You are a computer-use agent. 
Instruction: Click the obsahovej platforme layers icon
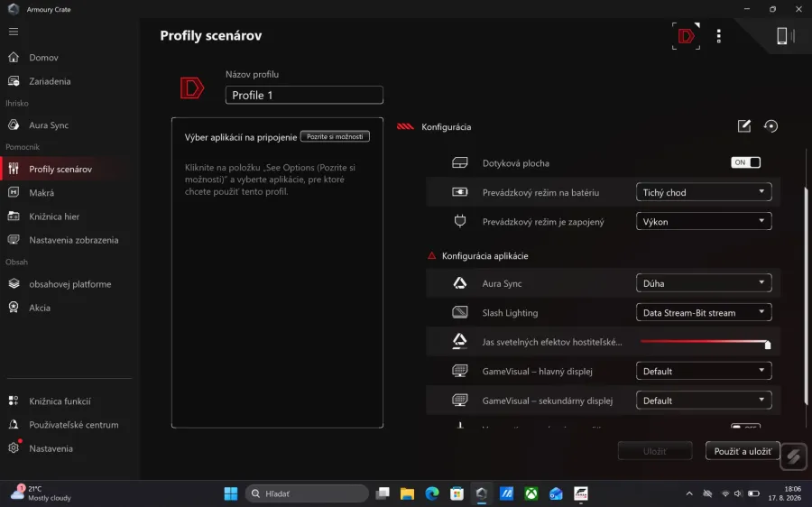pyautogui.click(x=14, y=284)
